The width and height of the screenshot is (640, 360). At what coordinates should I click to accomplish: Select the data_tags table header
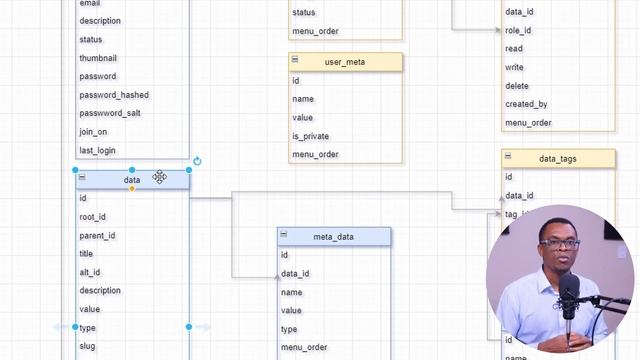(558, 159)
